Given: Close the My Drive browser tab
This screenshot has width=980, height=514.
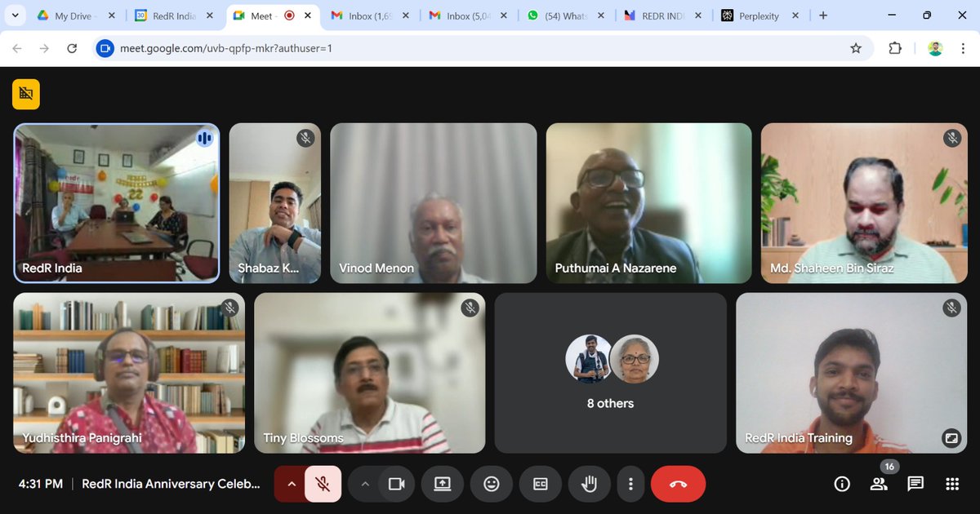Looking at the screenshot, I should click(x=111, y=16).
